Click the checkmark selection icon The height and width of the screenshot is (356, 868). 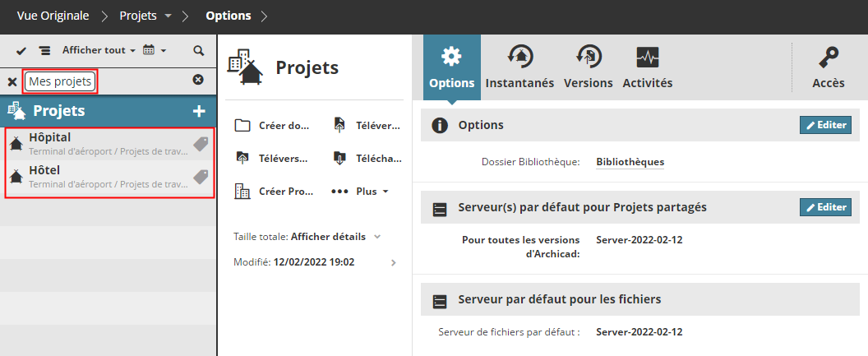21,51
